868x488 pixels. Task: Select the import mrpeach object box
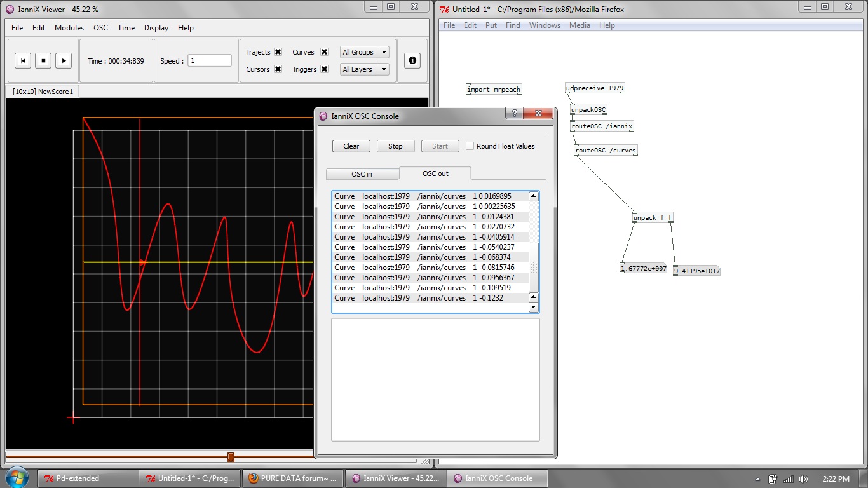point(494,90)
